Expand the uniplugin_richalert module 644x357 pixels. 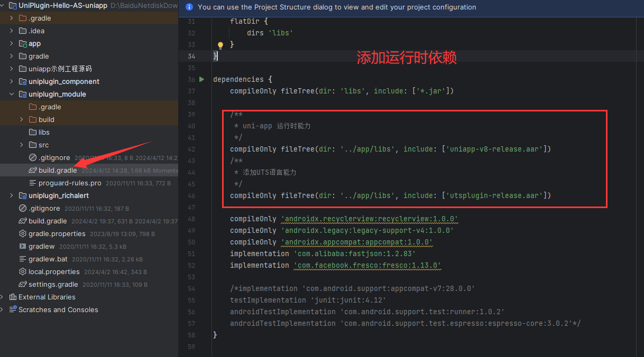pos(12,195)
